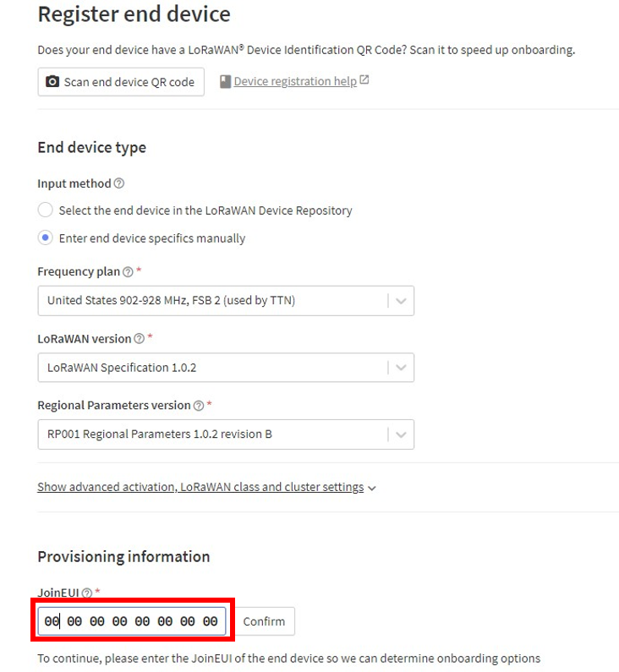
Task: Open the LoRaWAN version dropdown
Action: pos(226,368)
